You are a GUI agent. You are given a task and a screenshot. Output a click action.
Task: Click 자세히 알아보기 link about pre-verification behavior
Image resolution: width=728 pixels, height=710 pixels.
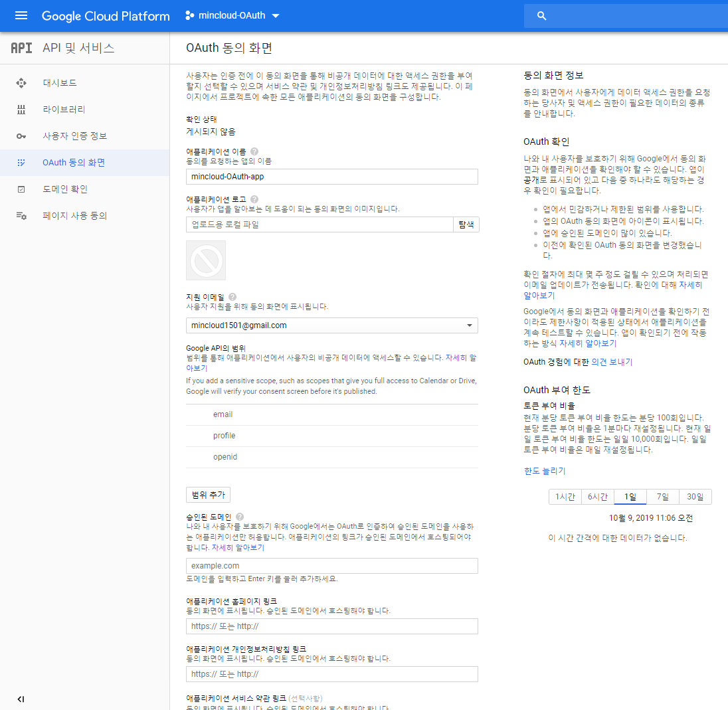pos(588,343)
